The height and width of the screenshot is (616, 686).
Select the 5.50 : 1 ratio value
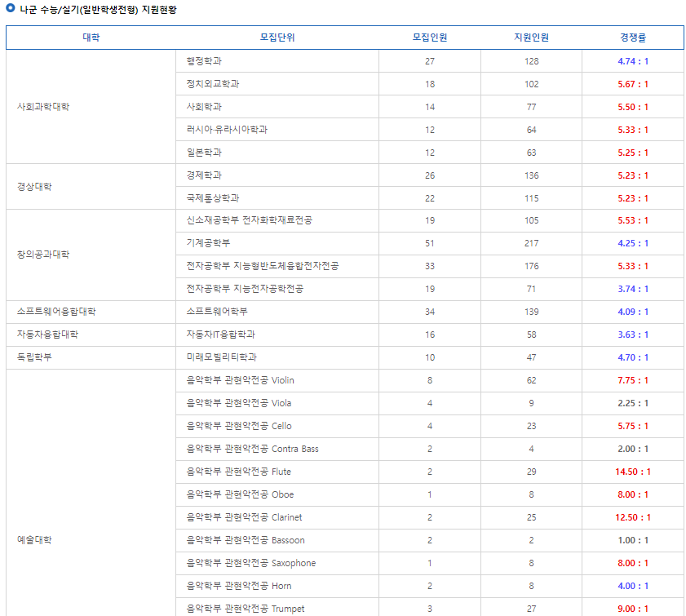pyautogui.click(x=633, y=107)
